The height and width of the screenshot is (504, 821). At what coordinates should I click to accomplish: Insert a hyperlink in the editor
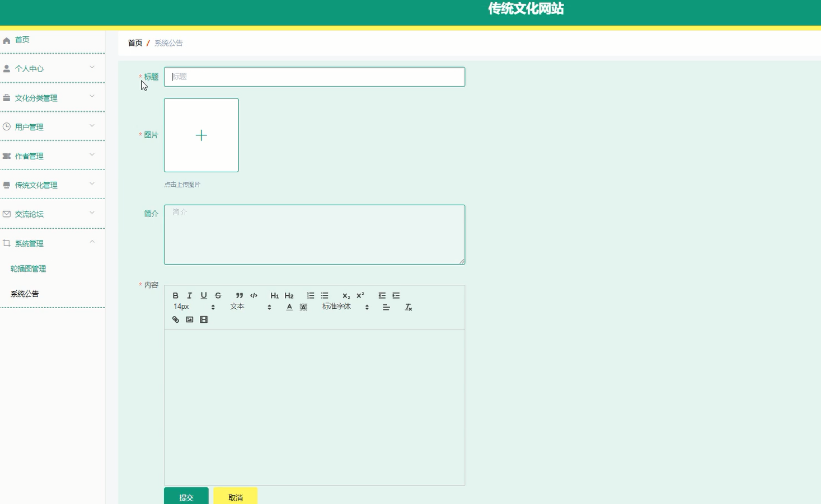[x=176, y=319]
